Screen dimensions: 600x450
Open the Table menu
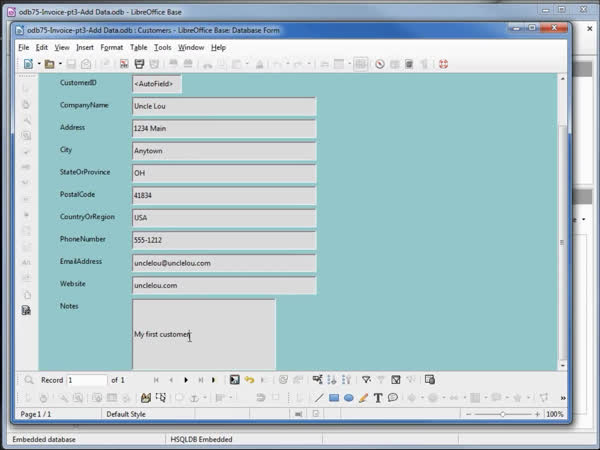pyautogui.click(x=139, y=47)
